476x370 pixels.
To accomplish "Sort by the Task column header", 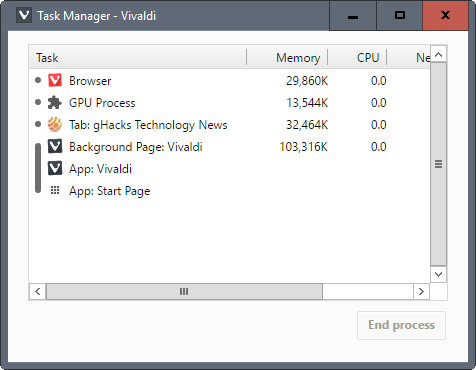I will [x=138, y=57].
